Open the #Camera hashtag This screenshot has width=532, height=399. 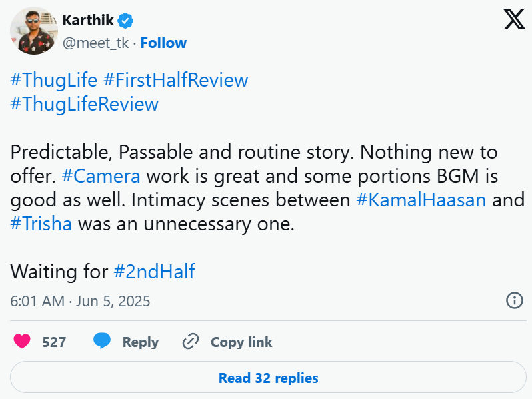coord(101,177)
